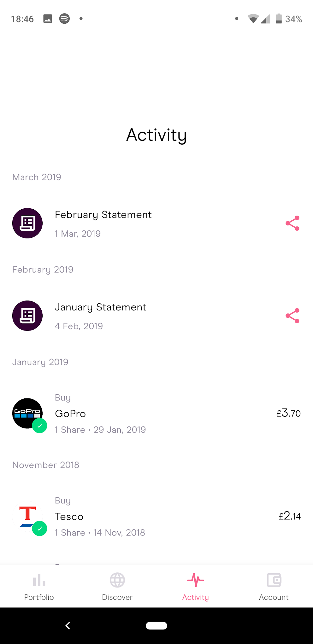Viewport: 313px width, 644px height.
Task: Select the Activity tab
Action: pyautogui.click(x=196, y=587)
